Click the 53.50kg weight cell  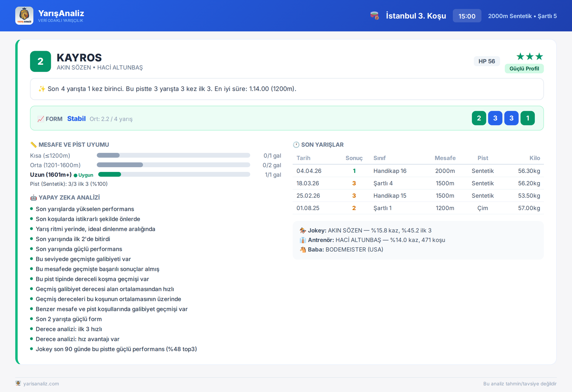529,196
